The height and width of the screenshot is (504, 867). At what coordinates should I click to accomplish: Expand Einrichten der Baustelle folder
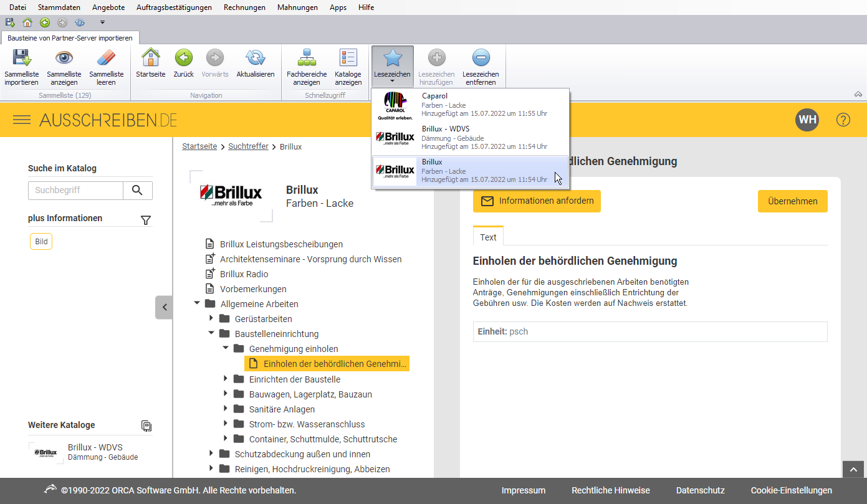[x=226, y=379]
